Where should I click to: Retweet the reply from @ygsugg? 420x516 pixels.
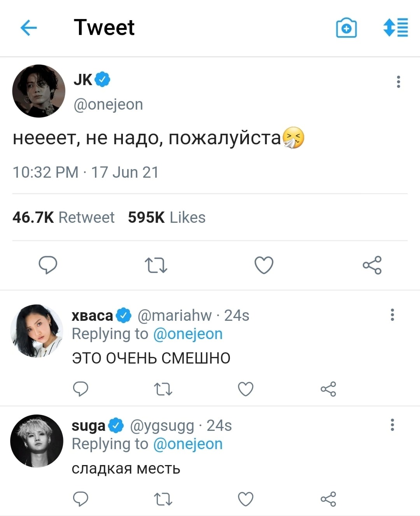tap(163, 499)
